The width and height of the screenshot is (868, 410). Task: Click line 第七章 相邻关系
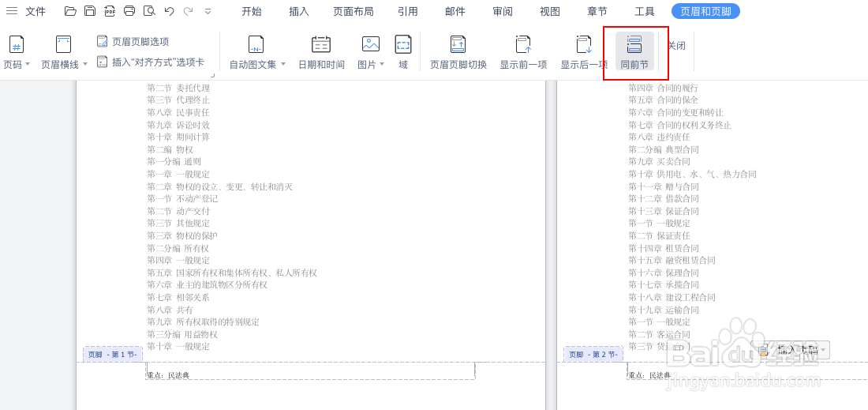click(178, 297)
